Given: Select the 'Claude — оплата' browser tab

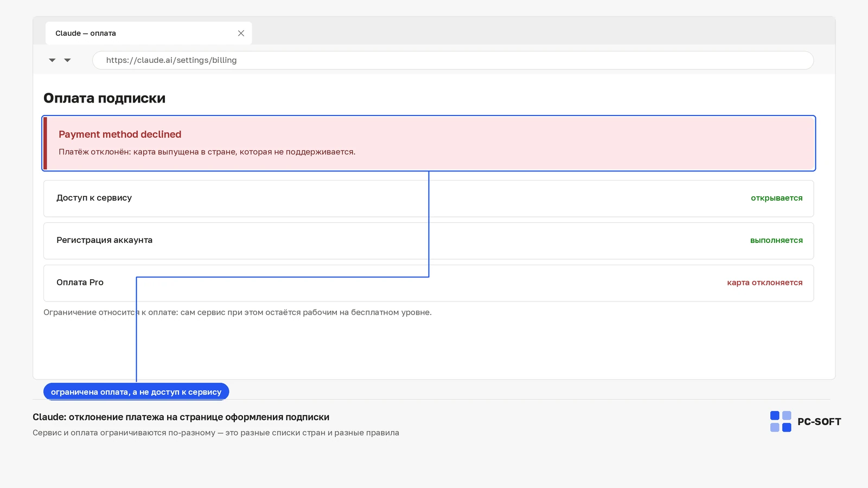Looking at the screenshot, I should coord(149,33).
